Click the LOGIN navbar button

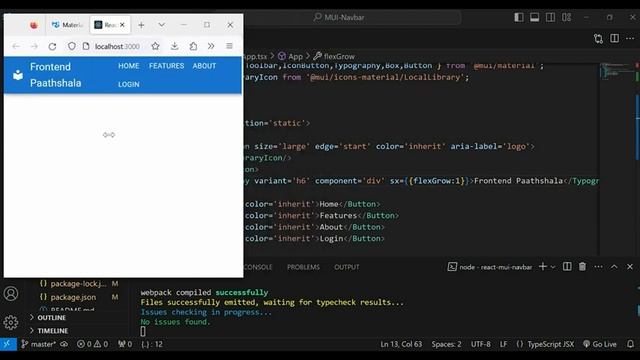point(129,84)
